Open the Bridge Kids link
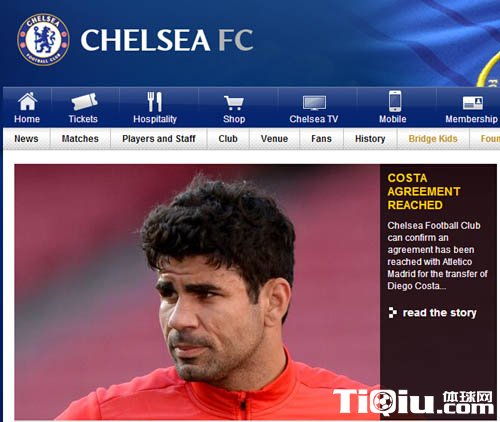Image resolution: width=500 pixels, height=422 pixels. 433,139
